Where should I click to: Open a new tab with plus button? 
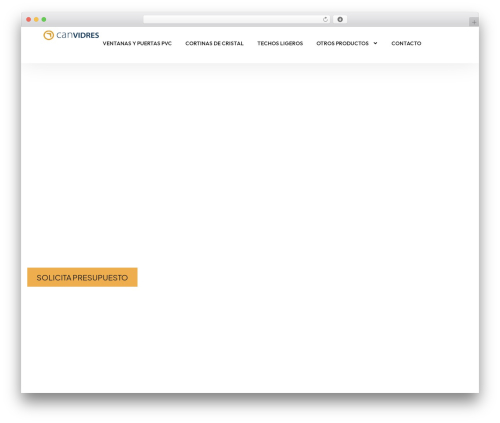pyautogui.click(x=474, y=22)
